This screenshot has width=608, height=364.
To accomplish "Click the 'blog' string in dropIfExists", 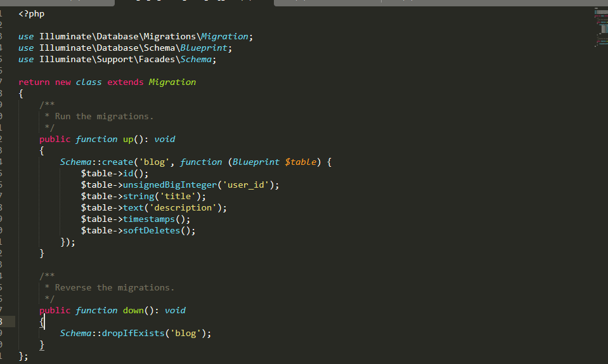I will 186,334.
